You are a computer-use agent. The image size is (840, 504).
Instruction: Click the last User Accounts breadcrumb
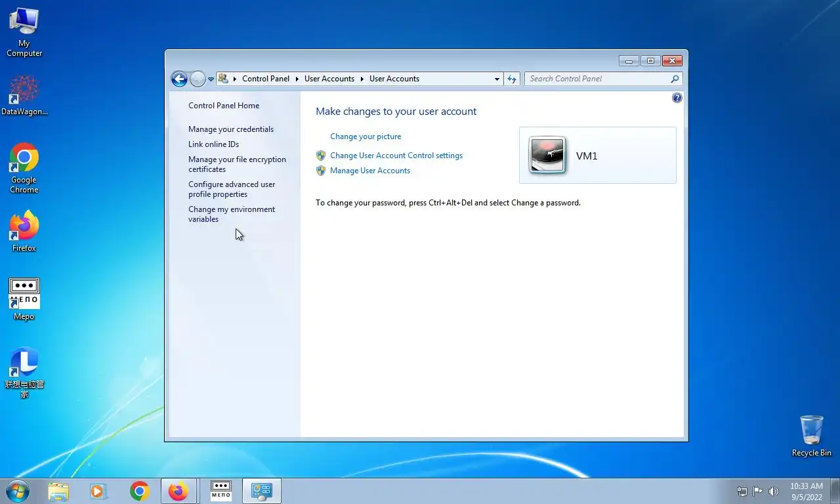pos(394,79)
